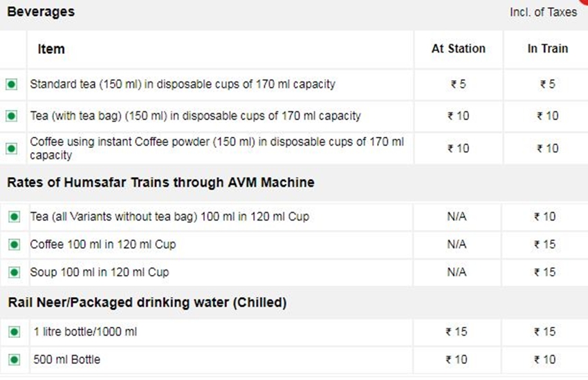Click veg icon next to Soup 100 ml
The image size is (588, 380).
[x=14, y=272]
